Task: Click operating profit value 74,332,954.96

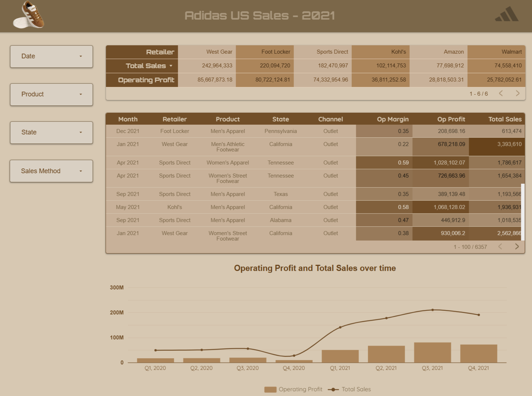Action: click(x=331, y=80)
